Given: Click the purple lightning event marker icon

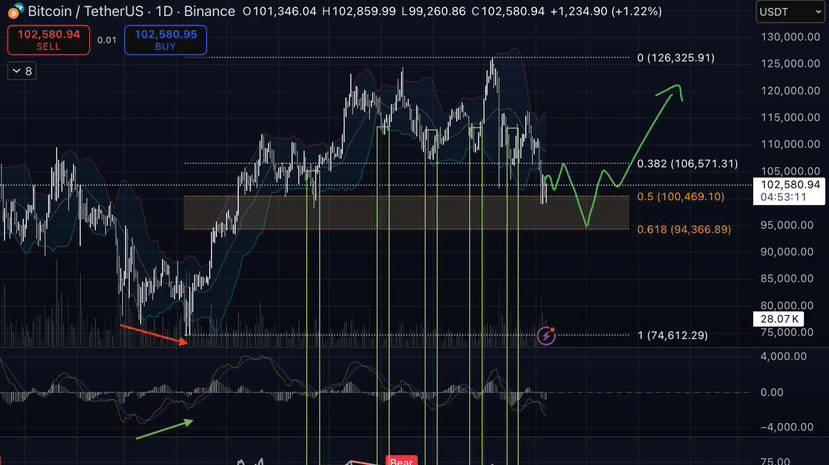Looking at the screenshot, I should pyautogui.click(x=546, y=336).
